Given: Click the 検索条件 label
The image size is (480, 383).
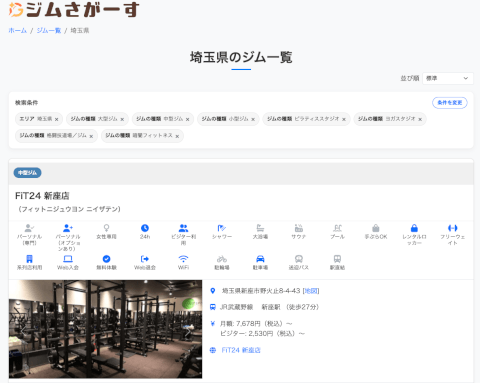Looking at the screenshot, I should [26, 103].
